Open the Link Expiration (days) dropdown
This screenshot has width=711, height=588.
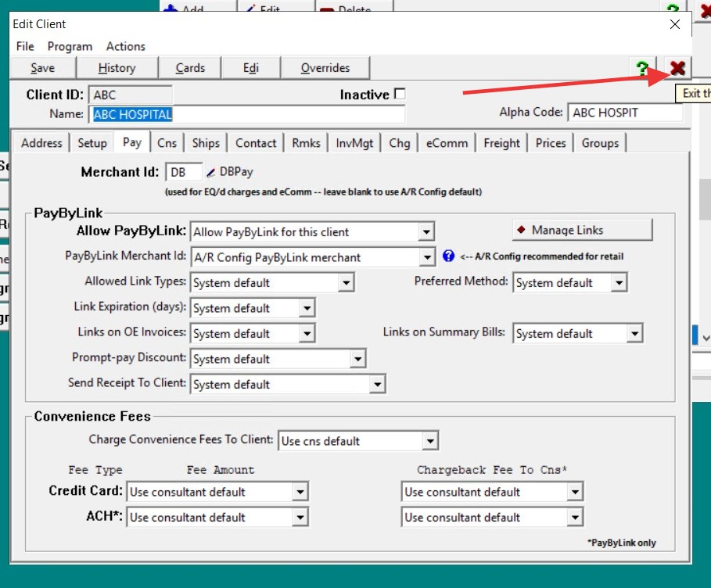[x=307, y=308]
